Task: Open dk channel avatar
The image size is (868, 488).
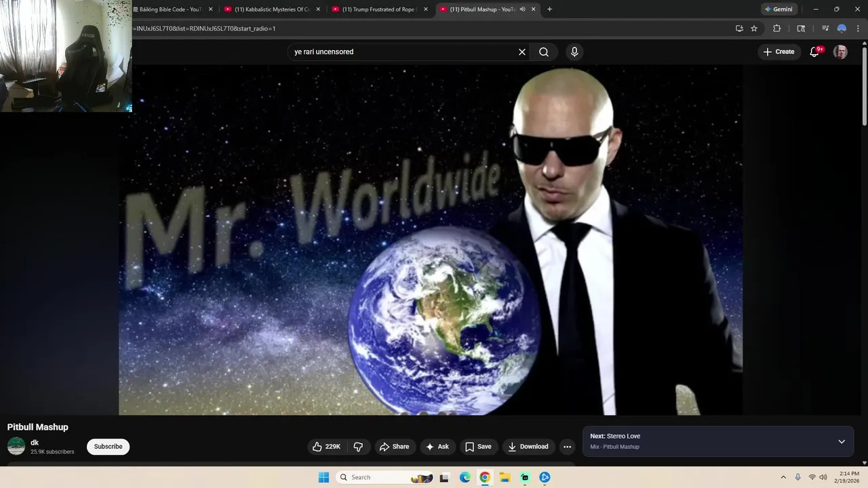Action: point(16,446)
